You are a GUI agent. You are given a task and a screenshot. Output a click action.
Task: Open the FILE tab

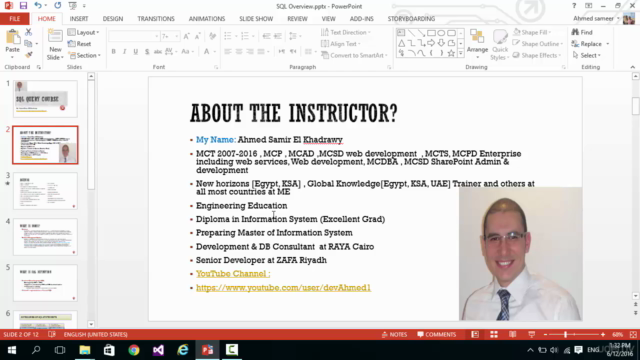(x=15, y=19)
